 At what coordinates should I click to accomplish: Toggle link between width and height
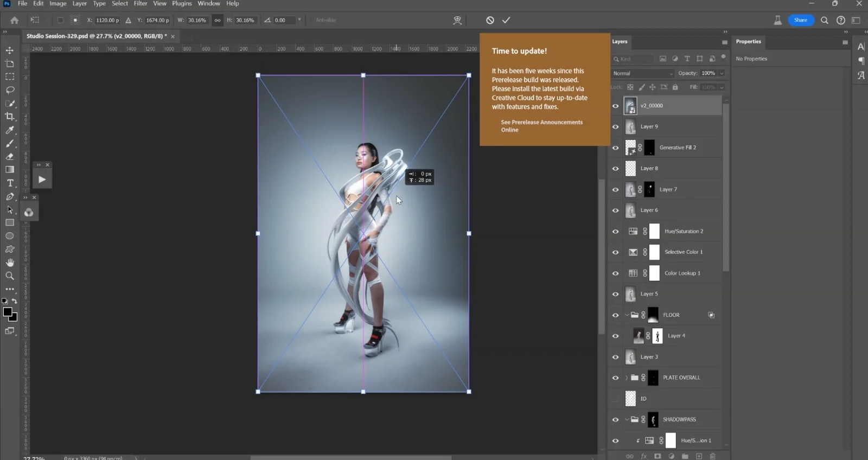pyautogui.click(x=218, y=20)
